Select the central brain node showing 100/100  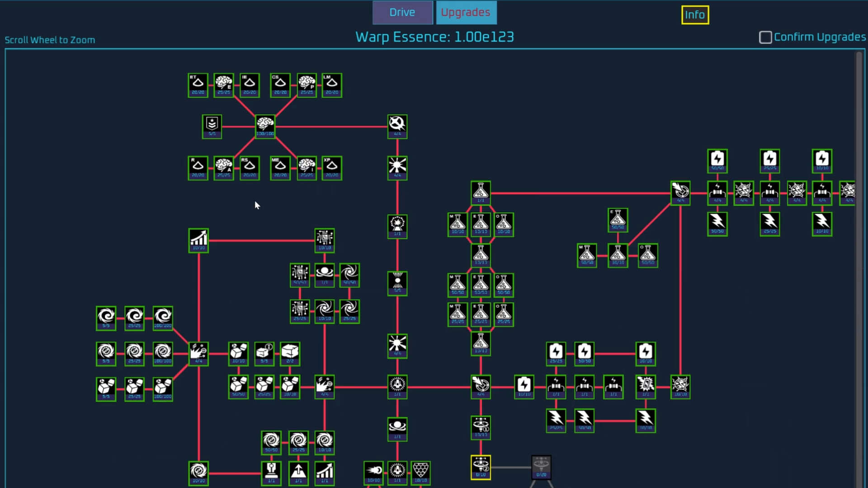click(x=265, y=126)
